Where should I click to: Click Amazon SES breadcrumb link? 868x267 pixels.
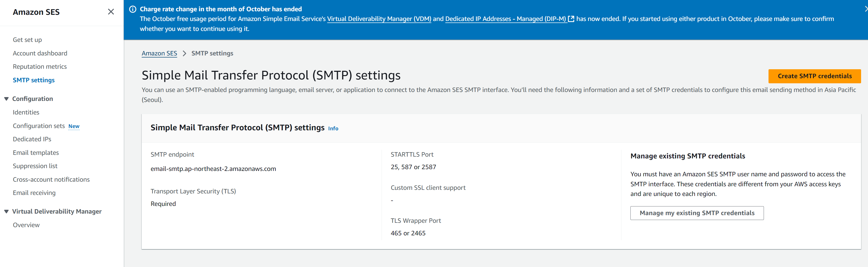159,53
